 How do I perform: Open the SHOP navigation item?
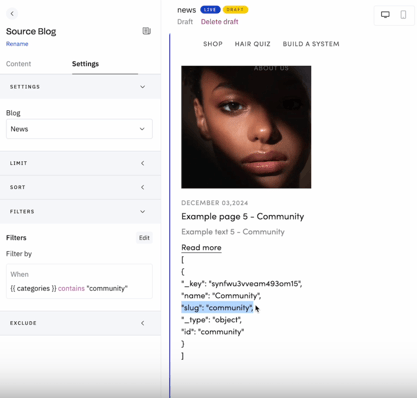(x=213, y=44)
